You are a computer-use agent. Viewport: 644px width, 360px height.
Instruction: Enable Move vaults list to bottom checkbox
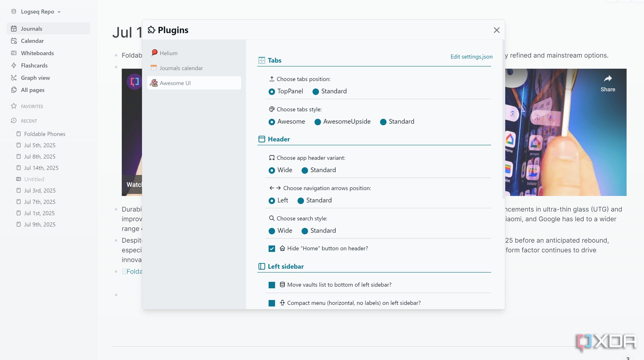tap(272, 285)
